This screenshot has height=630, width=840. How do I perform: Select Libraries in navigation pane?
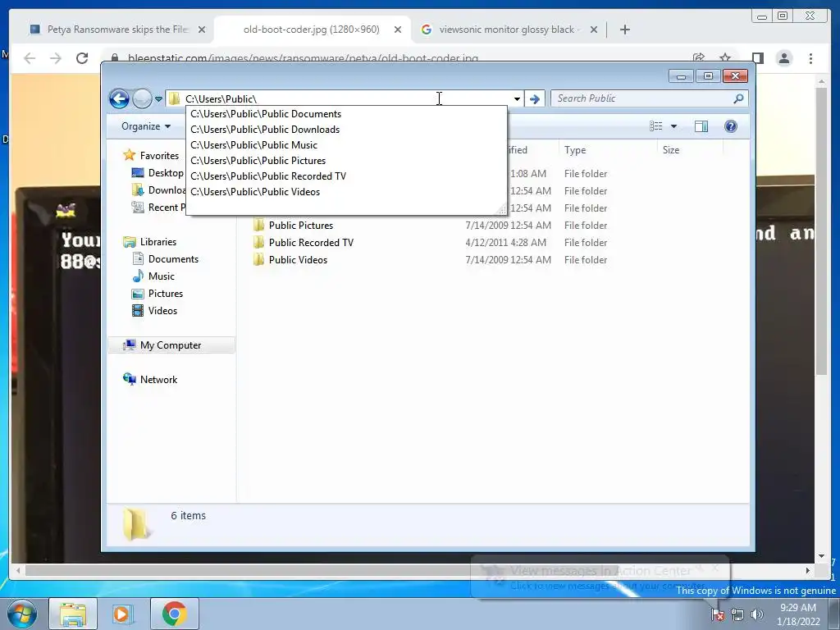(158, 242)
